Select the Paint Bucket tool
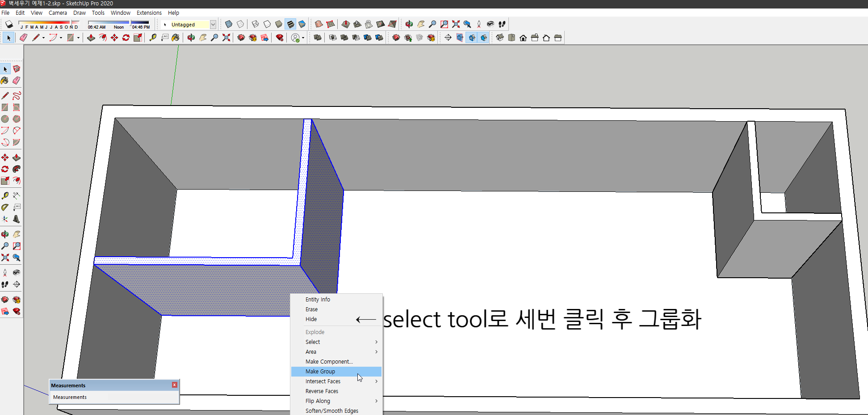Image resolution: width=868 pixels, height=415 pixels. [x=176, y=38]
